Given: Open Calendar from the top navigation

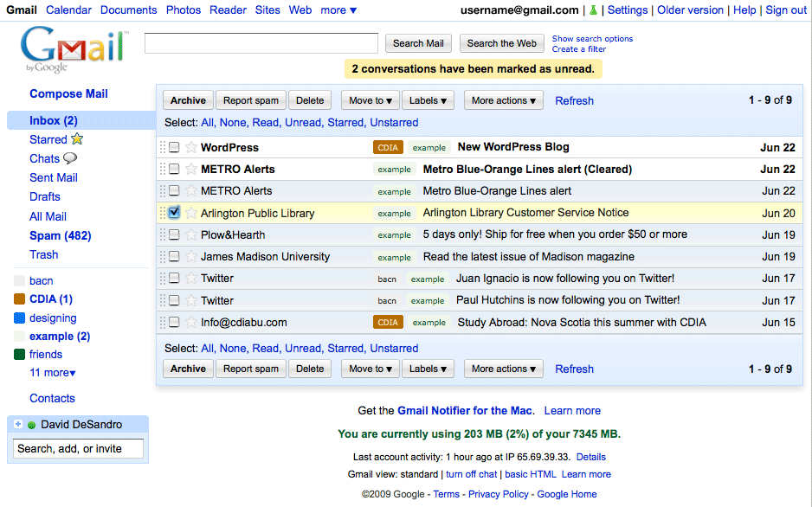Looking at the screenshot, I should click(x=68, y=10).
